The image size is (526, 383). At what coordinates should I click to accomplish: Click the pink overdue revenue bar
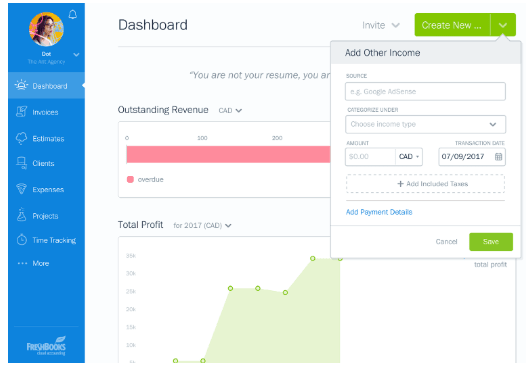(228, 154)
